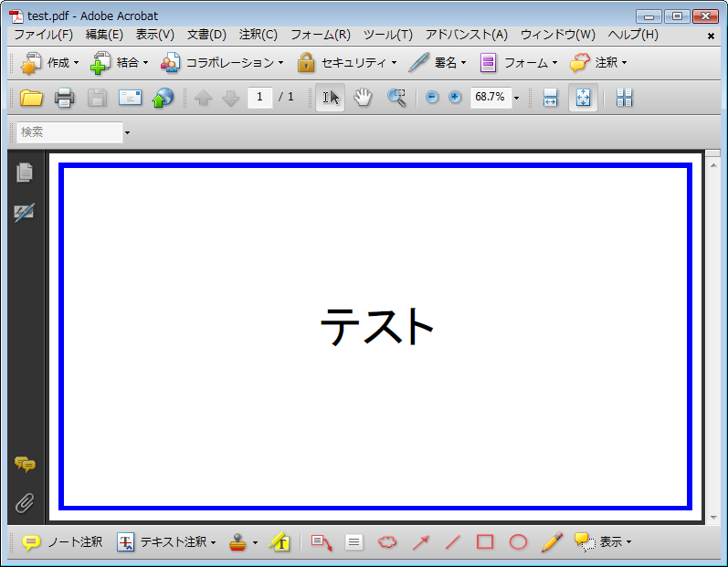Open the アドバンスト(A) menu
The image size is (728, 567).
point(467,35)
